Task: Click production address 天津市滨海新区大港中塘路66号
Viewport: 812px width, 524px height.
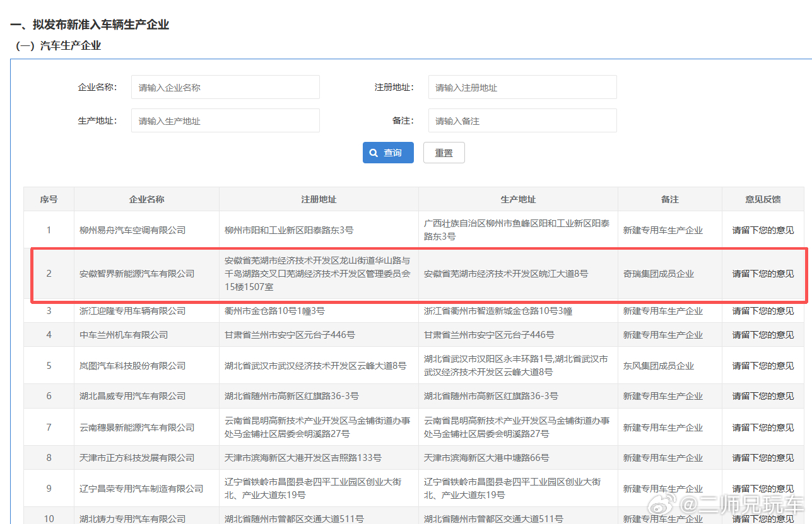Action: click(486, 458)
